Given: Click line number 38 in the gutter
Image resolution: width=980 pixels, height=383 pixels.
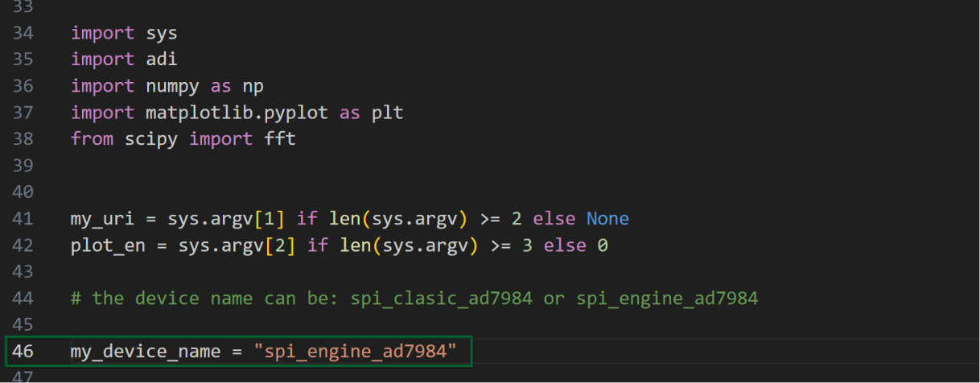Looking at the screenshot, I should (x=25, y=139).
